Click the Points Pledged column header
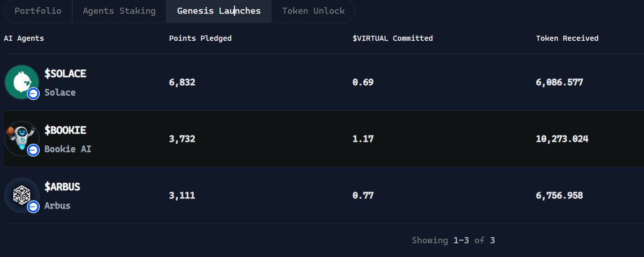 pos(200,38)
